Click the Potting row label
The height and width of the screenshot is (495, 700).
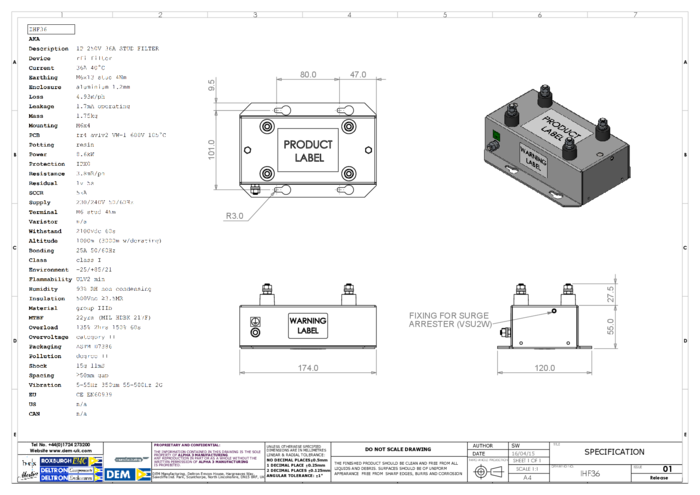(x=42, y=145)
